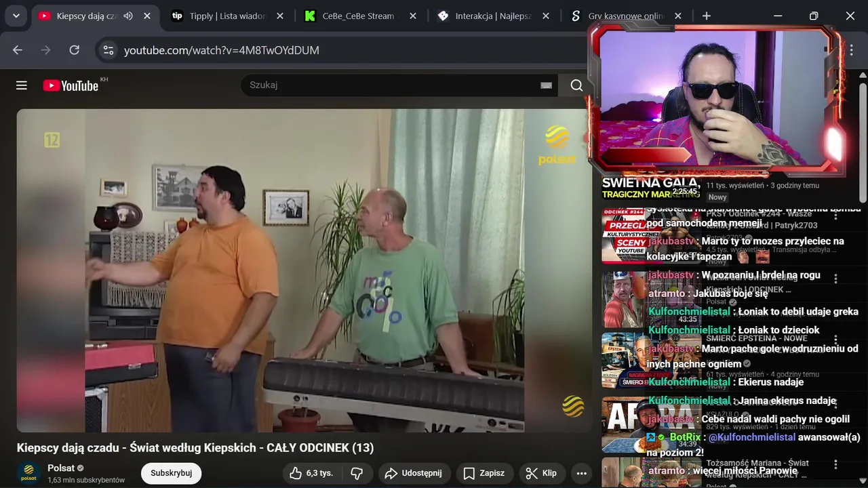Go back in browser history
868x488 pixels.
click(18, 50)
